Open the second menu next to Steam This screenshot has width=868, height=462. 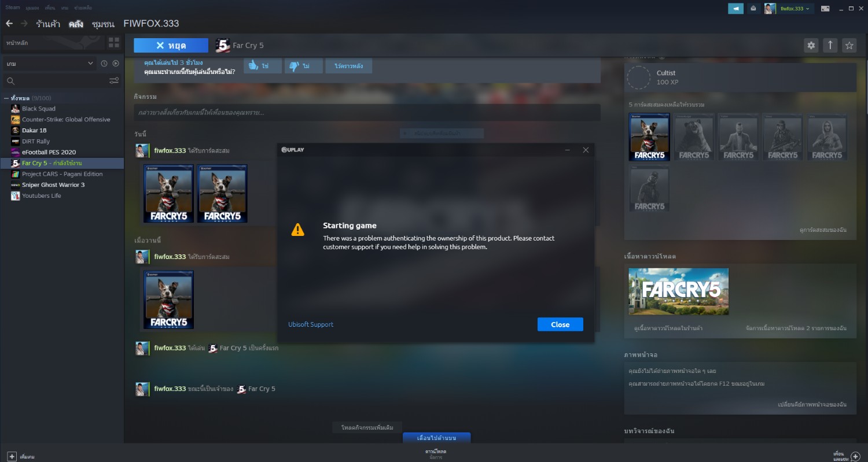tap(33, 8)
